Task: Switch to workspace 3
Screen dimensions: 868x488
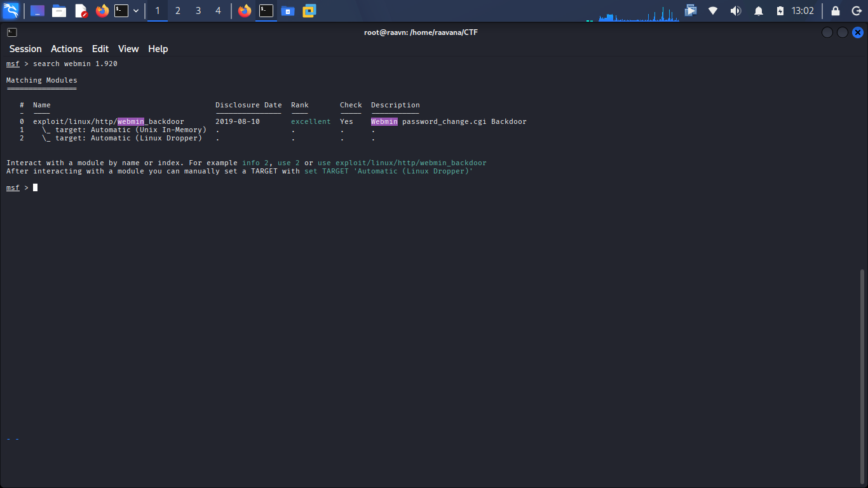Action: pyautogui.click(x=198, y=11)
